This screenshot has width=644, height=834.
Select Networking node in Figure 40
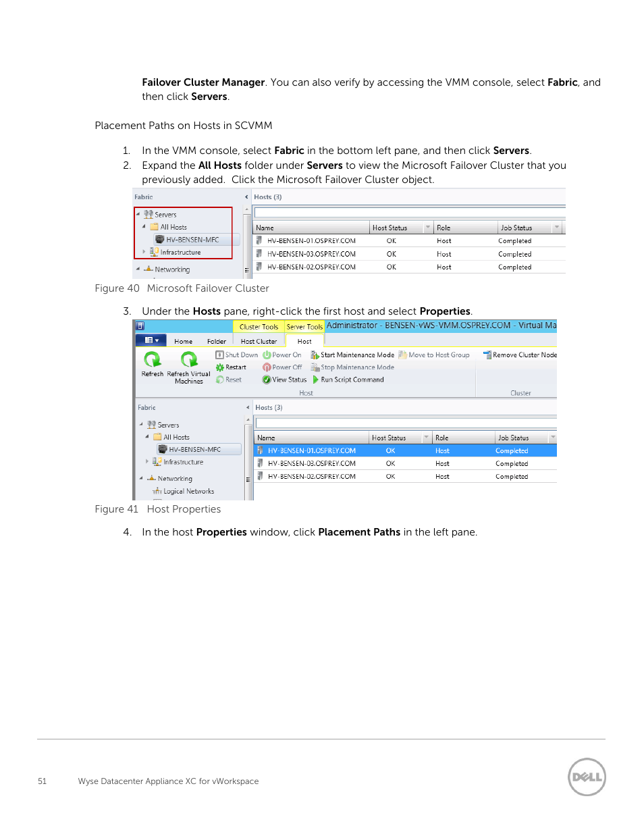pos(167,269)
